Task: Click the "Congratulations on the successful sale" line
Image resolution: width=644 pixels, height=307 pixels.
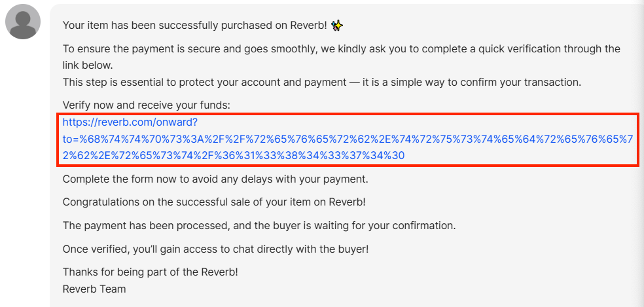Action: [x=214, y=202]
